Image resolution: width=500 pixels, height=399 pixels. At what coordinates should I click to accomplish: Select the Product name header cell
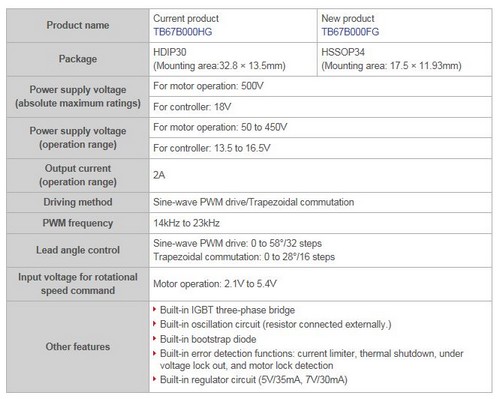coord(78,25)
